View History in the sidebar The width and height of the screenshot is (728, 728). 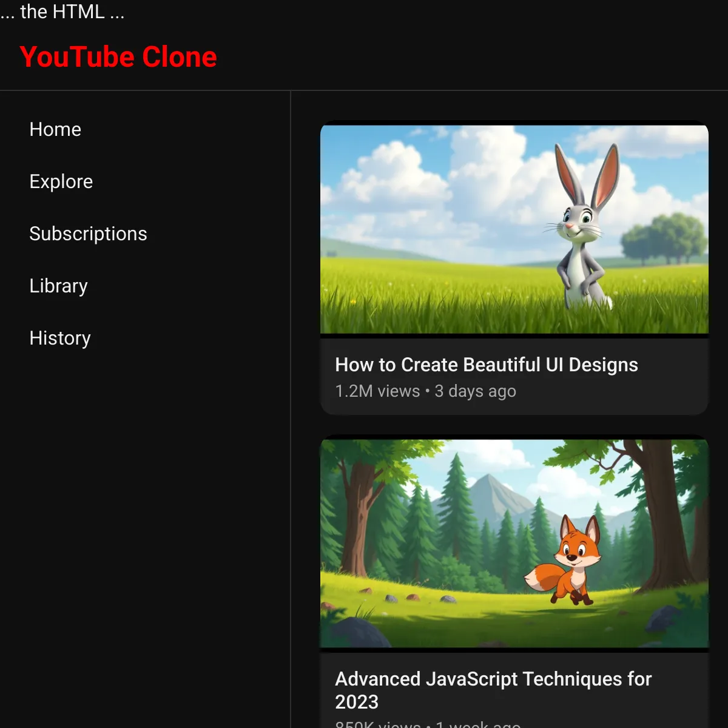pyautogui.click(x=60, y=338)
